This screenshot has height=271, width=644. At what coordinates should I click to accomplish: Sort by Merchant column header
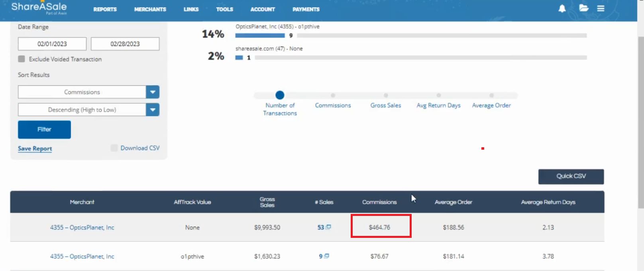[82, 202]
